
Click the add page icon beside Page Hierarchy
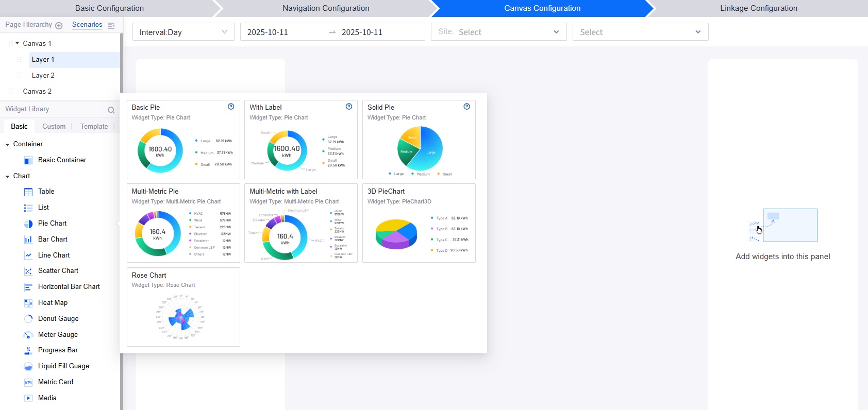point(59,25)
